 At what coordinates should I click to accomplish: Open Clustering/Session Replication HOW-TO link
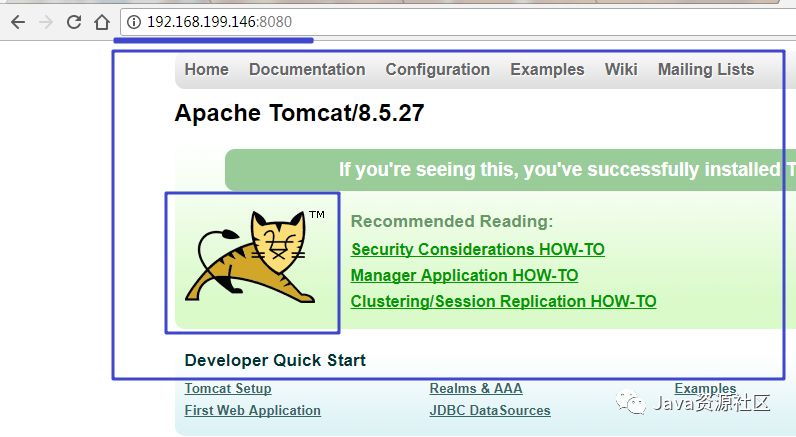(x=504, y=301)
